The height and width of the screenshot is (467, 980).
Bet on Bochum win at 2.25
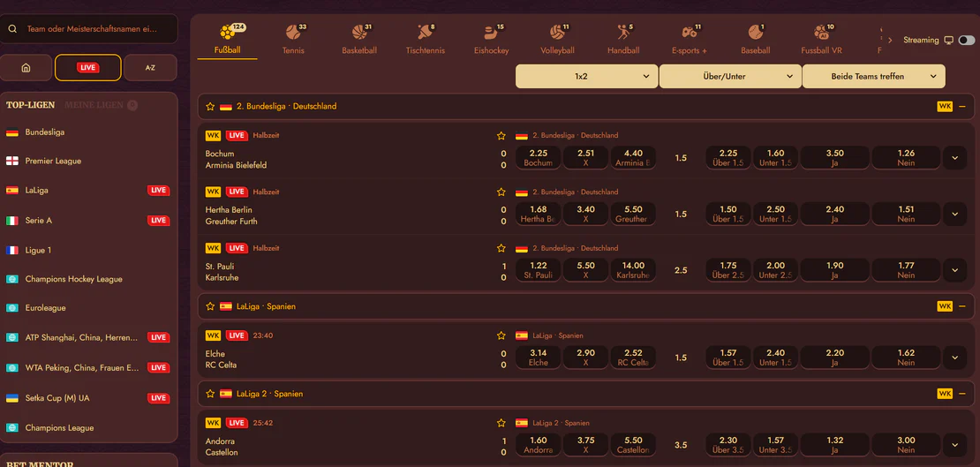(539, 157)
